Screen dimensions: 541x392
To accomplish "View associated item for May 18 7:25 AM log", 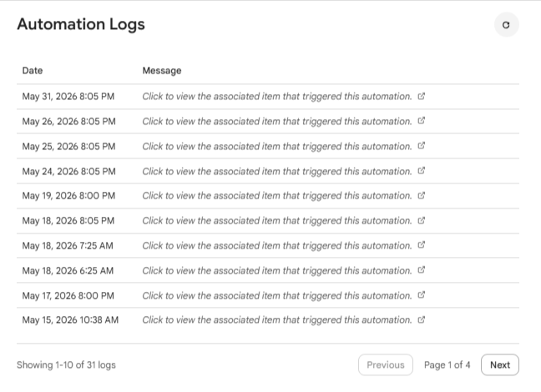I will point(277,245).
